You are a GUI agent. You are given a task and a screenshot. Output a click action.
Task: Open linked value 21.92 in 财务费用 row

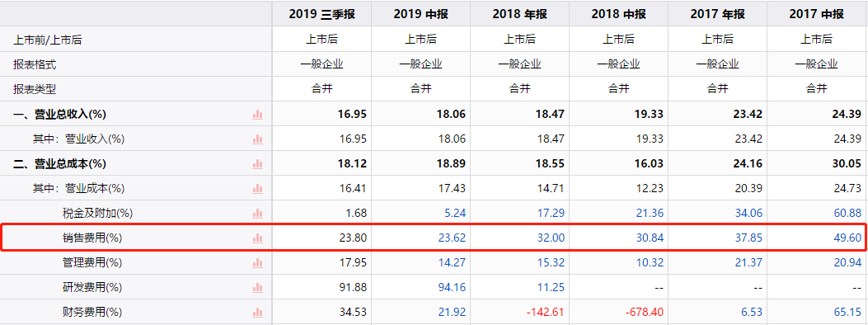click(452, 313)
